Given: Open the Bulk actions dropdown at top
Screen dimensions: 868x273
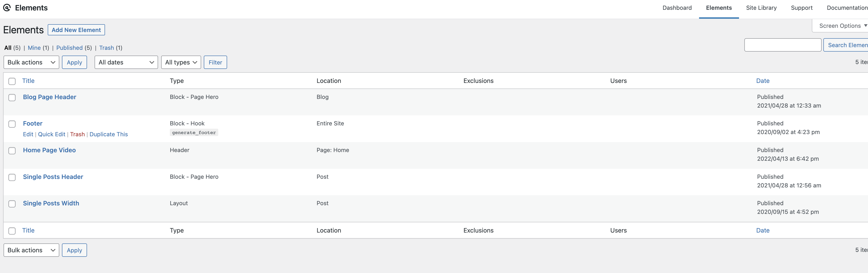Looking at the screenshot, I should point(31,62).
